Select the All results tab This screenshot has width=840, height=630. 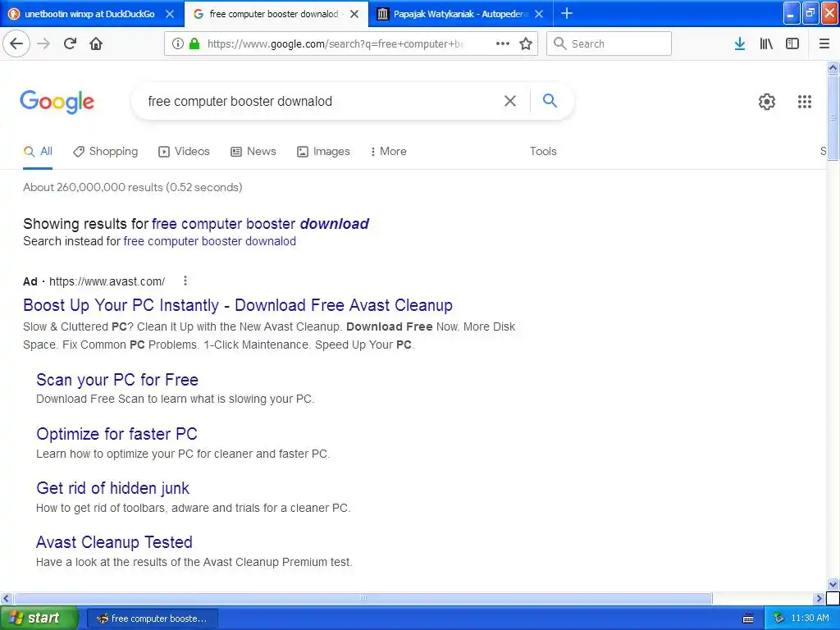[x=38, y=152]
